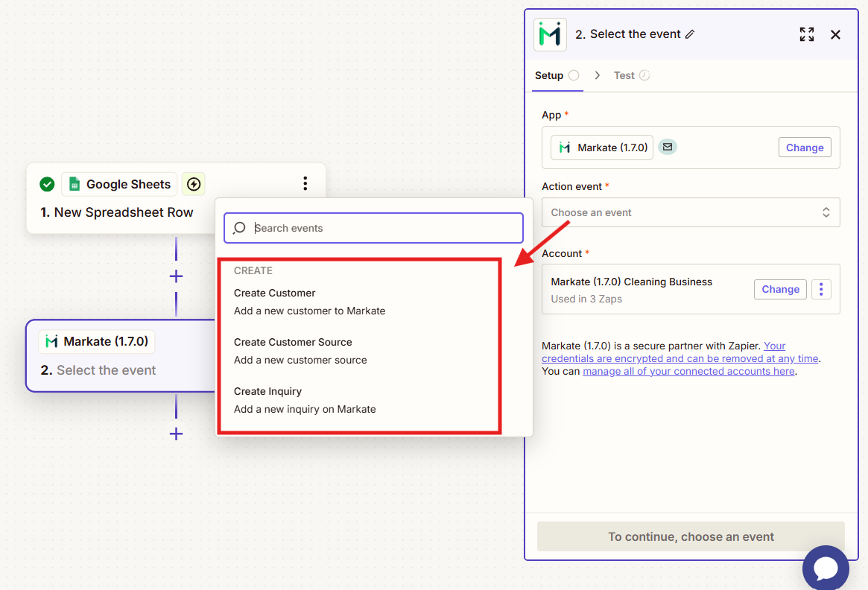This screenshot has height=590, width=868.
Task: Click the To continue, choose an event button
Action: tap(691, 536)
